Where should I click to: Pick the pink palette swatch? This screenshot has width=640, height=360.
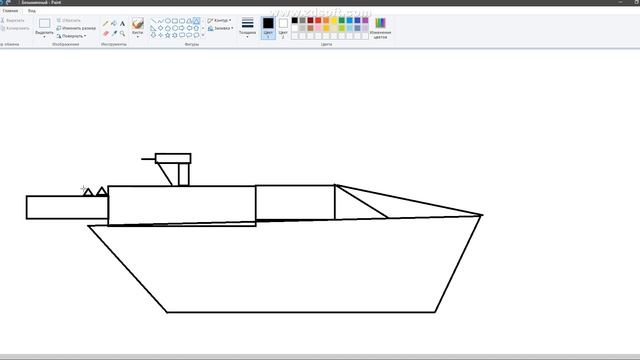318,28
